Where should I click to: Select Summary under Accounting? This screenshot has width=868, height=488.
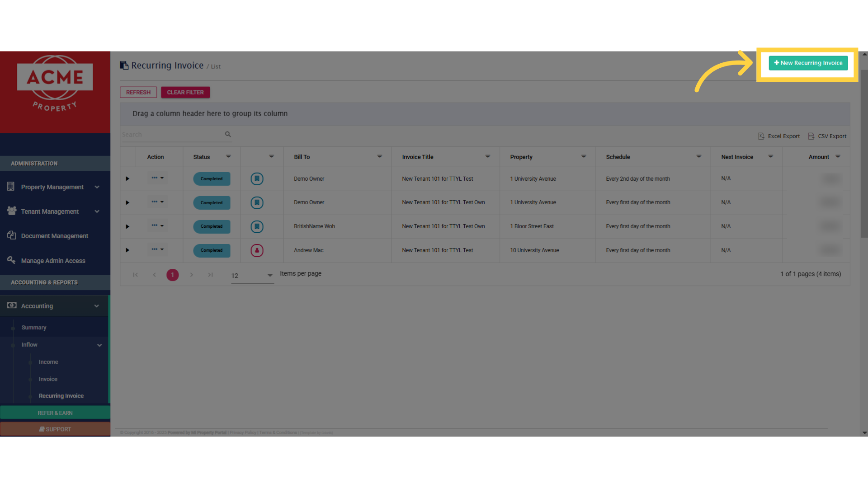point(34,328)
